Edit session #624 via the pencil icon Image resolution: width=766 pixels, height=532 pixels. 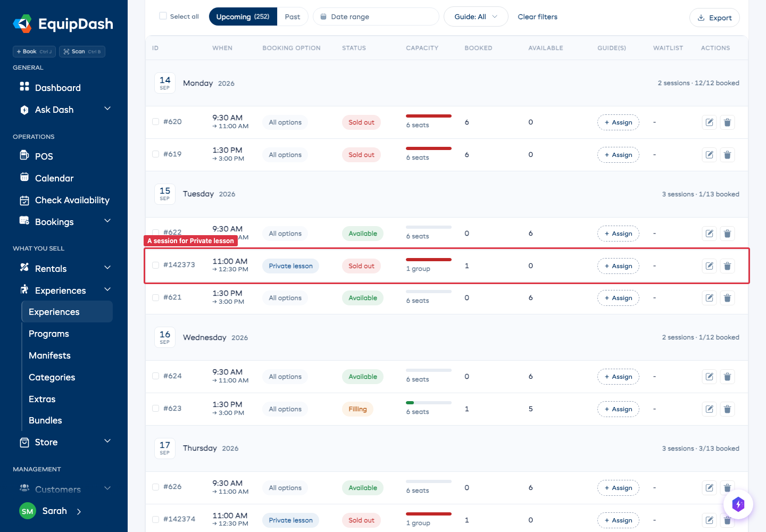(x=710, y=377)
